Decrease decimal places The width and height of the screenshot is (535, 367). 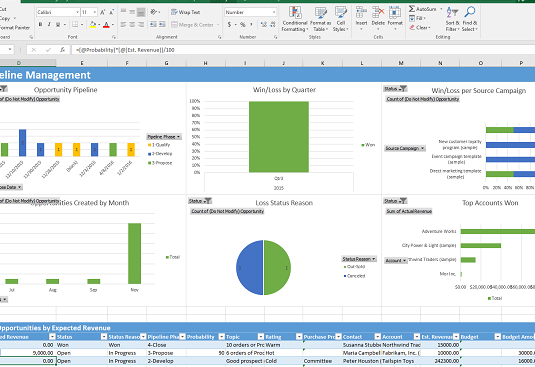tap(273, 25)
